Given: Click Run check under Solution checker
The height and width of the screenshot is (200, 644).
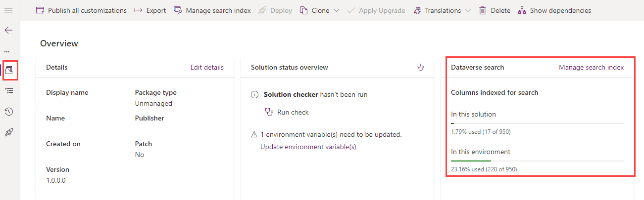Looking at the screenshot, I should click(292, 112).
